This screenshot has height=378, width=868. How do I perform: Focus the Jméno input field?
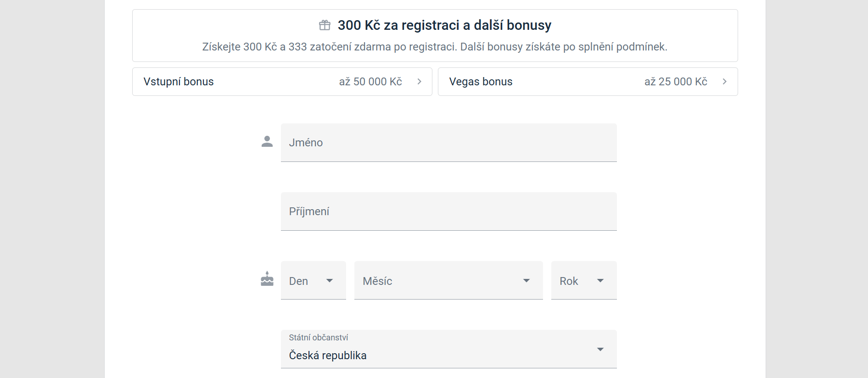(x=449, y=143)
